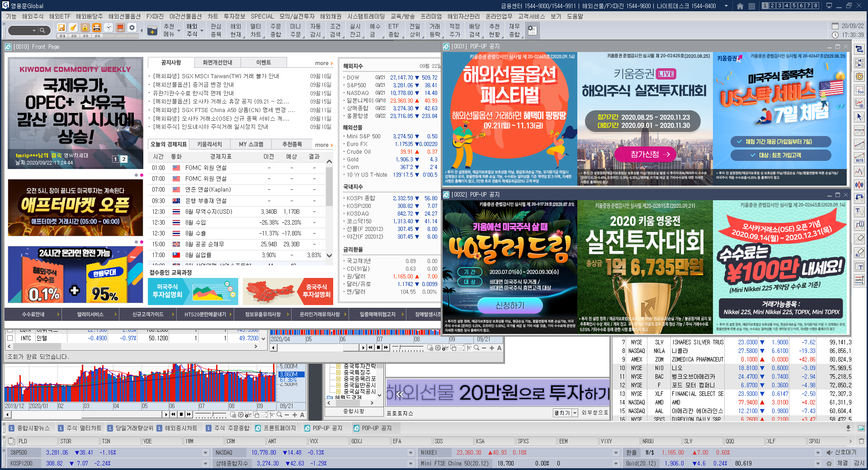This screenshot has height=470, width=868.
Task: Tick the INTC 인텔 row checkbox
Action: tap(10, 338)
